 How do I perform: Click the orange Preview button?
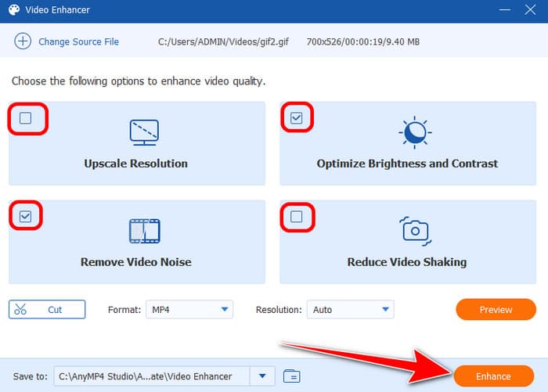pos(496,310)
